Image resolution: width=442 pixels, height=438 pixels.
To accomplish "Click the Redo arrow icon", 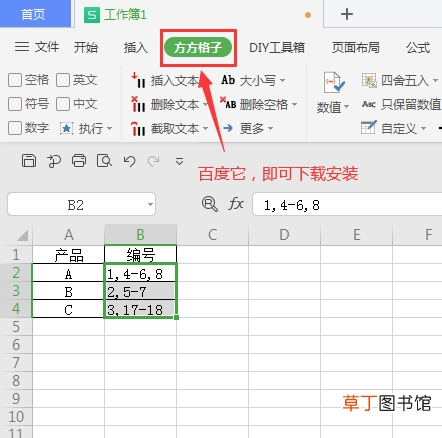I will (154, 161).
